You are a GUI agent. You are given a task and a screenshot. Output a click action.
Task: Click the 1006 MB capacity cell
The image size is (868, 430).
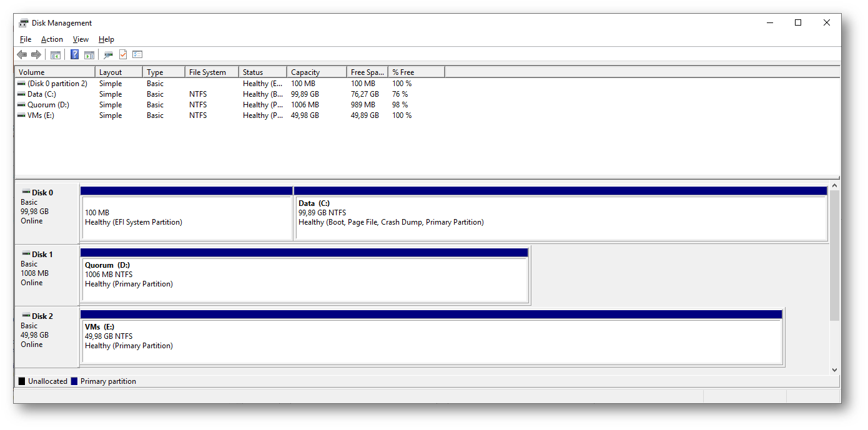(x=305, y=105)
